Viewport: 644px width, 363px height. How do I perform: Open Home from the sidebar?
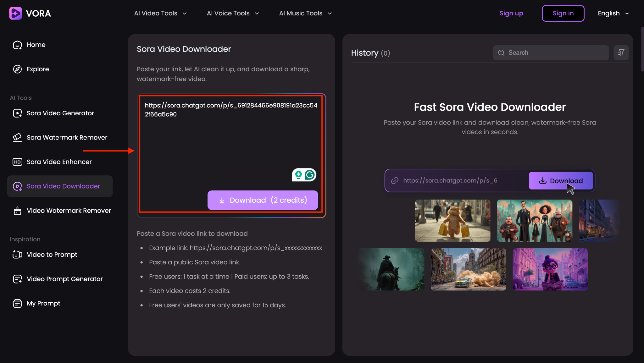(x=36, y=45)
